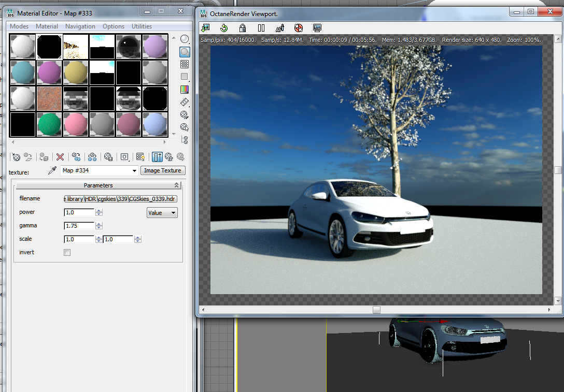Toggle the Backlight icon in Material Editor
Screen dimensions: 564x392
(185, 52)
